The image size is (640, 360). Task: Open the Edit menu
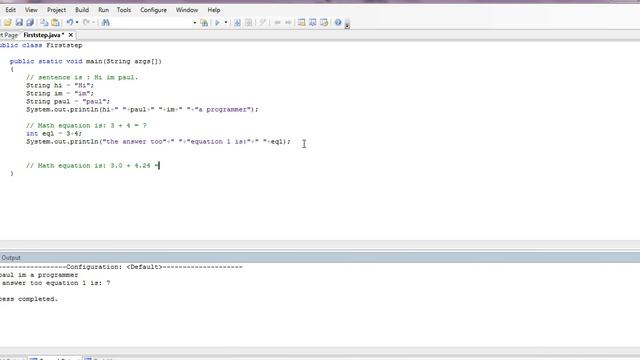click(10, 10)
